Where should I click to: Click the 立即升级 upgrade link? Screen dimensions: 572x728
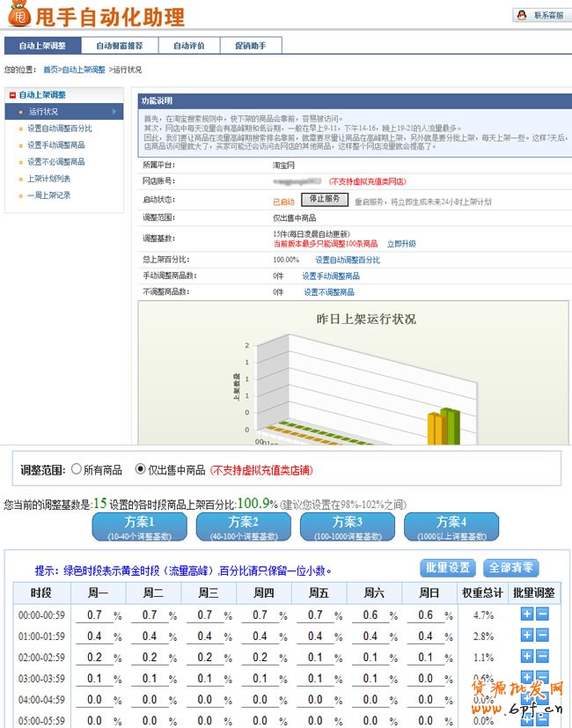401,244
